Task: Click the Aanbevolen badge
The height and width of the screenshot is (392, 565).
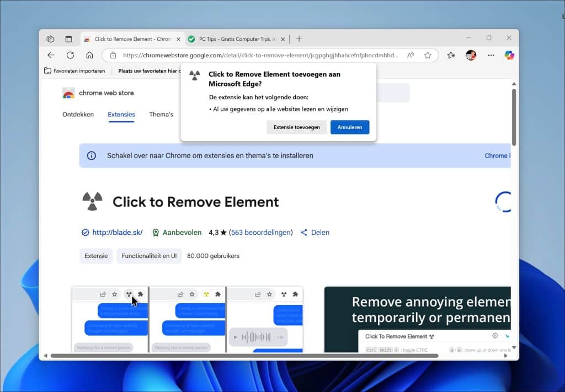Action: (x=177, y=233)
